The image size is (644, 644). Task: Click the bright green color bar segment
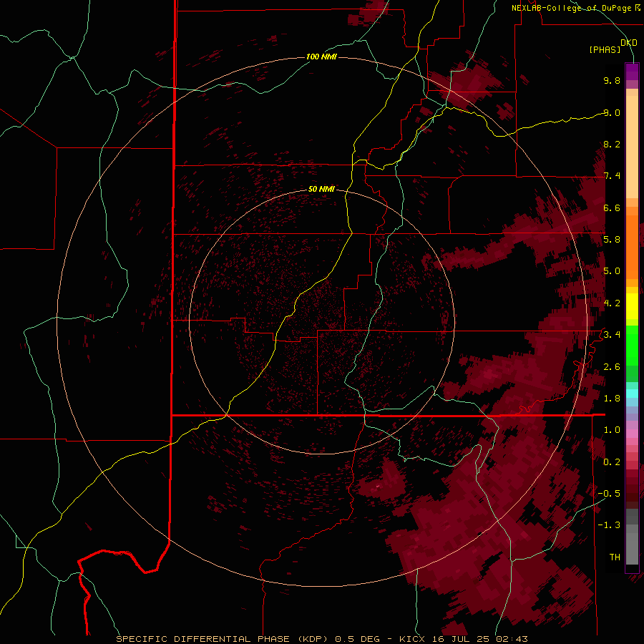click(x=632, y=345)
